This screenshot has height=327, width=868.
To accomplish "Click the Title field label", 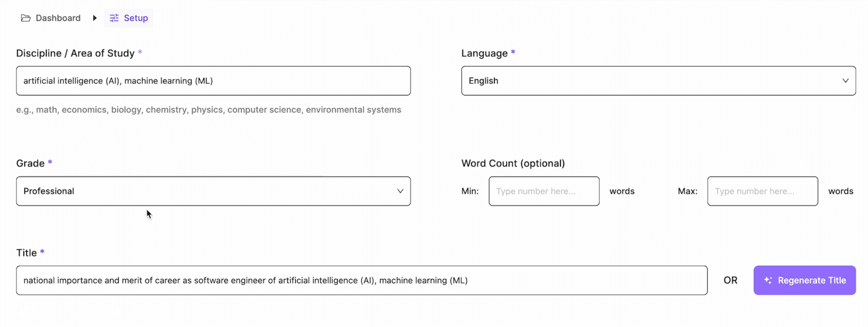I will 26,253.
